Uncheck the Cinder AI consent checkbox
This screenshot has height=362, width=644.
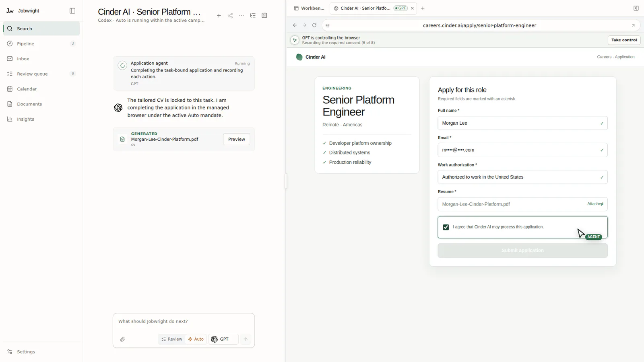tap(446, 227)
